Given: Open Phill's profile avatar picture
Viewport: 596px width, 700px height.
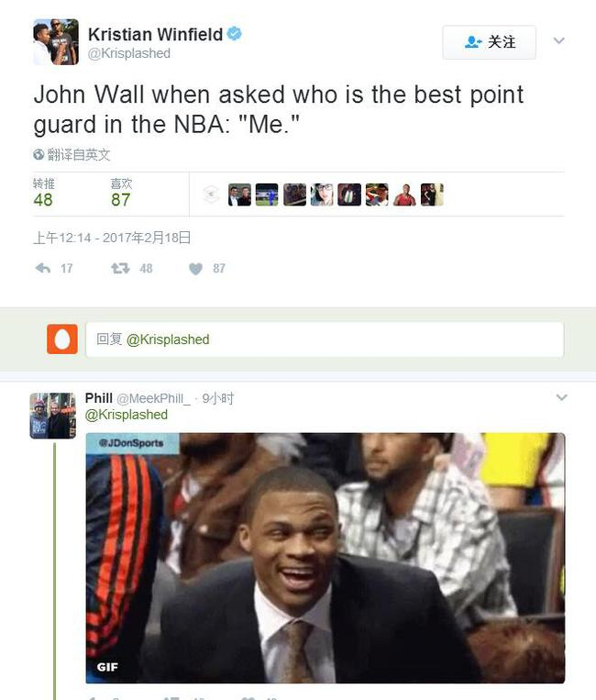Looking at the screenshot, I should tap(52, 416).
